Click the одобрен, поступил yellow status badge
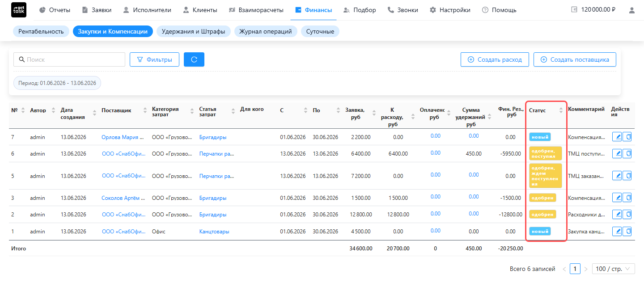Screen dimensions: 644x283 tap(545, 154)
